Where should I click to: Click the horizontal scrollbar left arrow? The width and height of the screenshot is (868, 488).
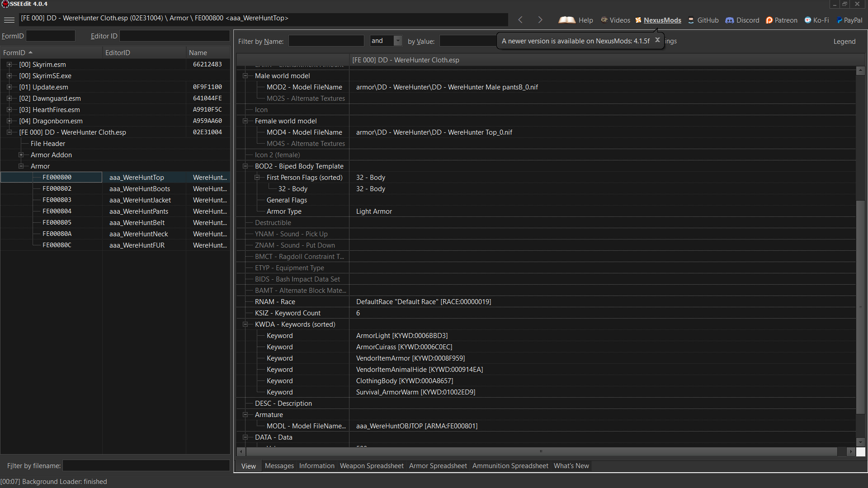(241, 451)
